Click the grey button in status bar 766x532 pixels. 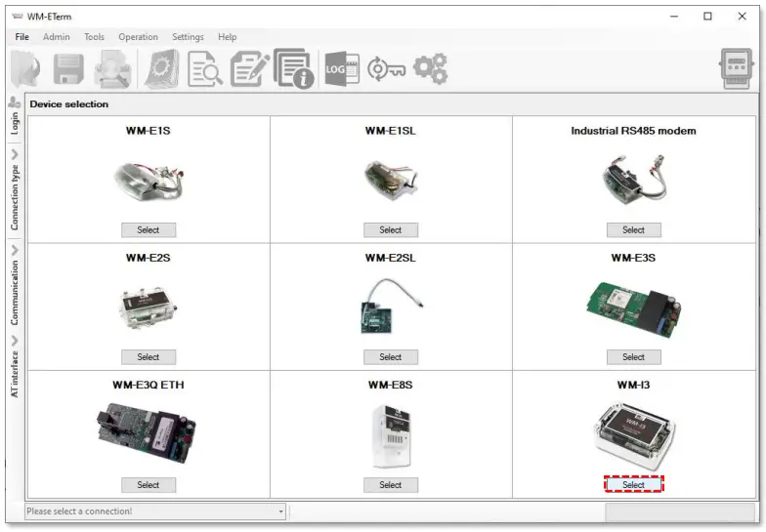(x=680, y=512)
